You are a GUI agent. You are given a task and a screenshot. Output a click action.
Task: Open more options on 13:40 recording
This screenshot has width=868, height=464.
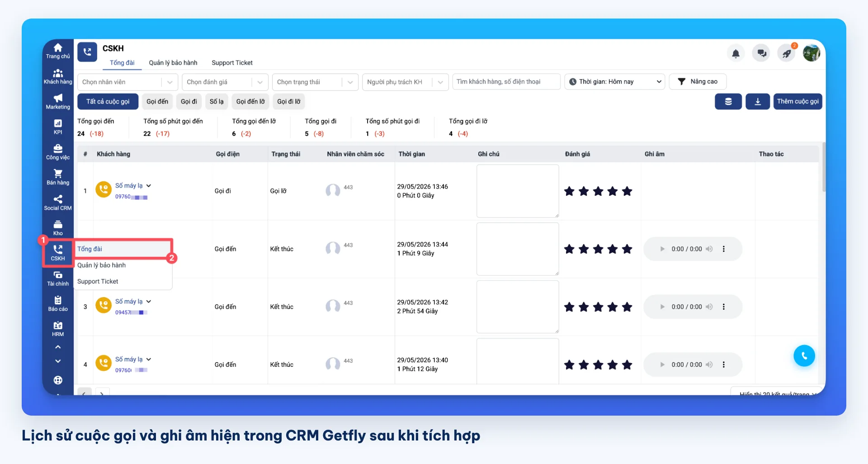(724, 365)
